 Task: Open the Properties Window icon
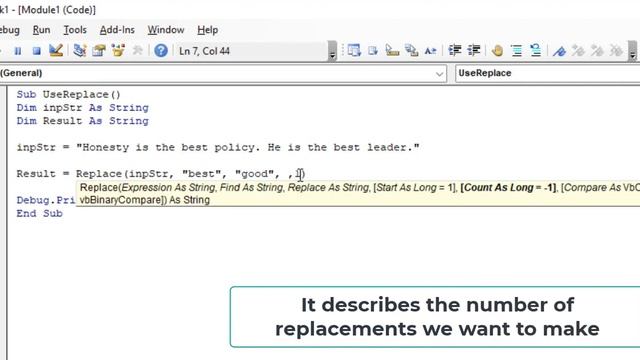[99, 51]
